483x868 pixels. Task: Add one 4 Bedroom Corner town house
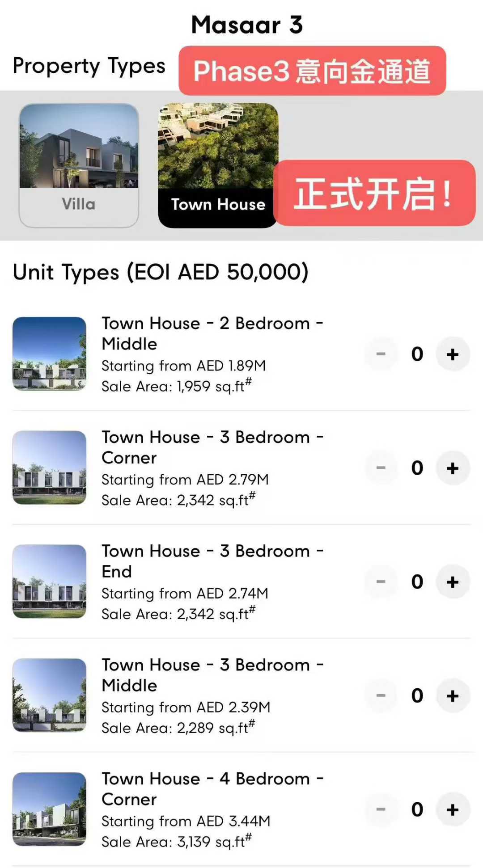pos(453,809)
